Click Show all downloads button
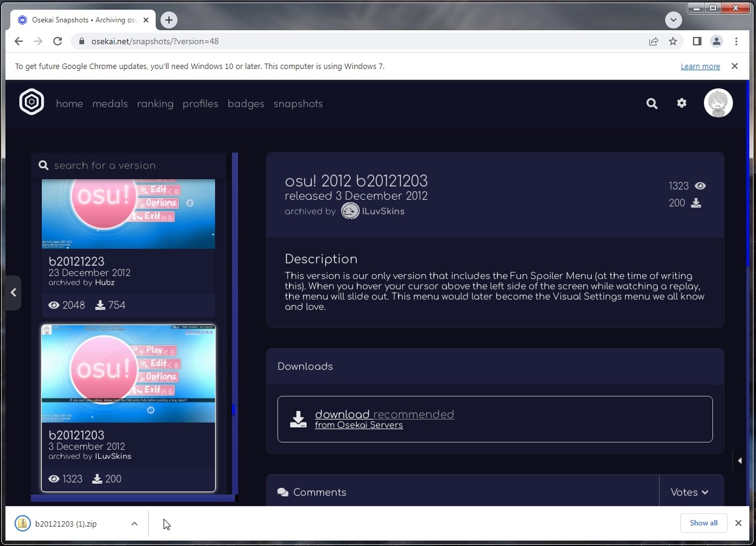The width and height of the screenshot is (756, 546). 703,523
